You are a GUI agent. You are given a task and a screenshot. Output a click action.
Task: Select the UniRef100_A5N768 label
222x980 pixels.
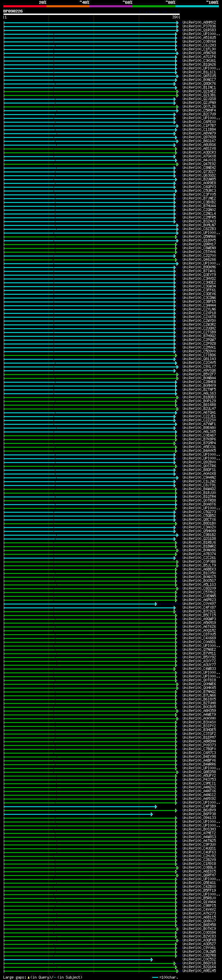[199, 53]
